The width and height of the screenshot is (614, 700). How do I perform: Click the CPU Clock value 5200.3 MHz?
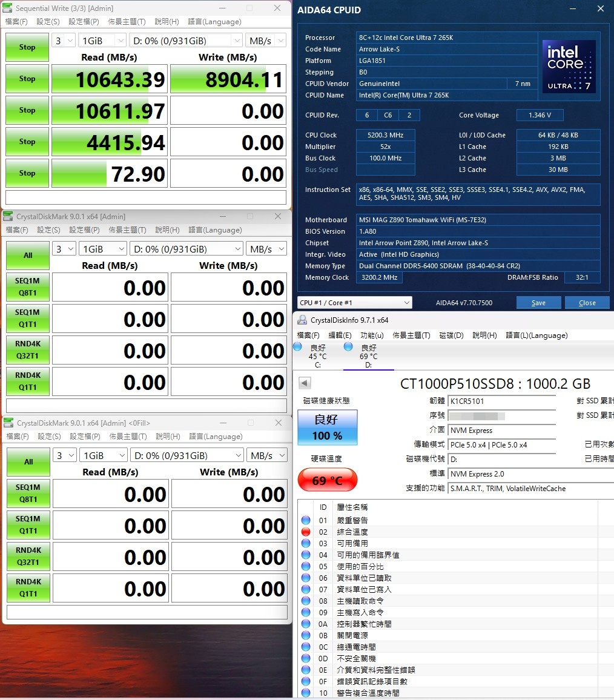tap(385, 135)
